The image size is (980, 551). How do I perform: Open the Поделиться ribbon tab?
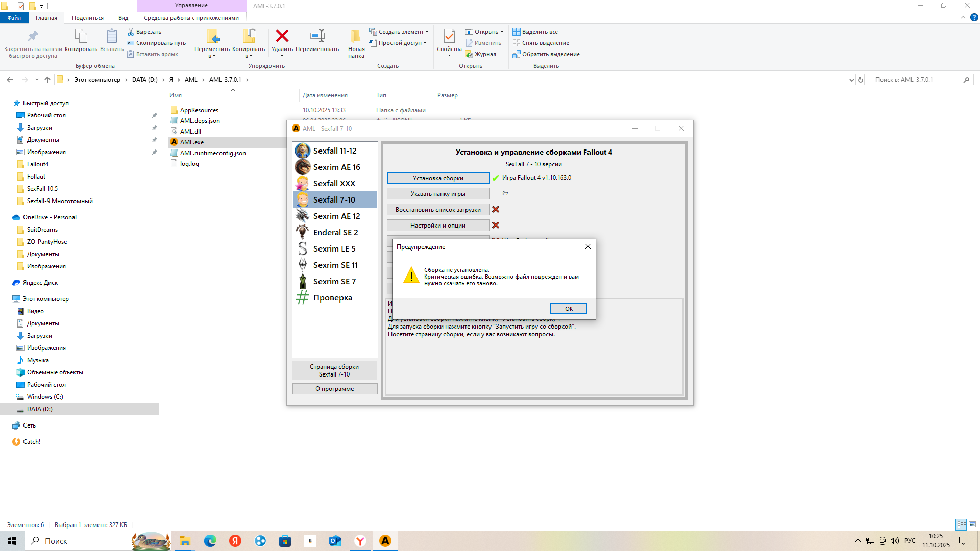[87, 18]
